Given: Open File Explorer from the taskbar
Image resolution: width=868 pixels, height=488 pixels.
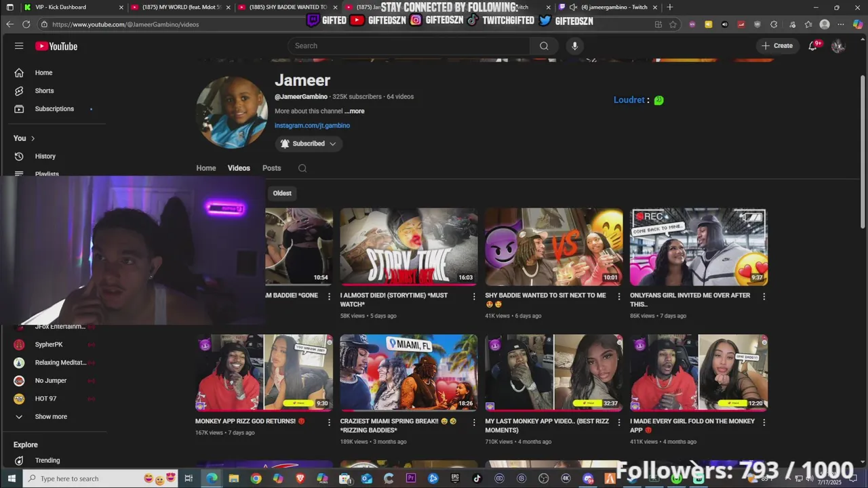Looking at the screenshot, I should (234, 479).
